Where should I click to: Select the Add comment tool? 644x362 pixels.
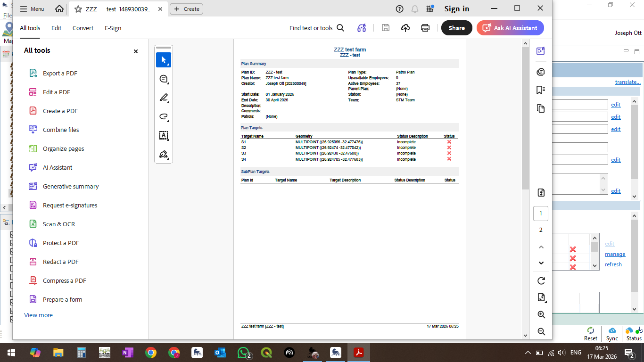click(164, 79)
